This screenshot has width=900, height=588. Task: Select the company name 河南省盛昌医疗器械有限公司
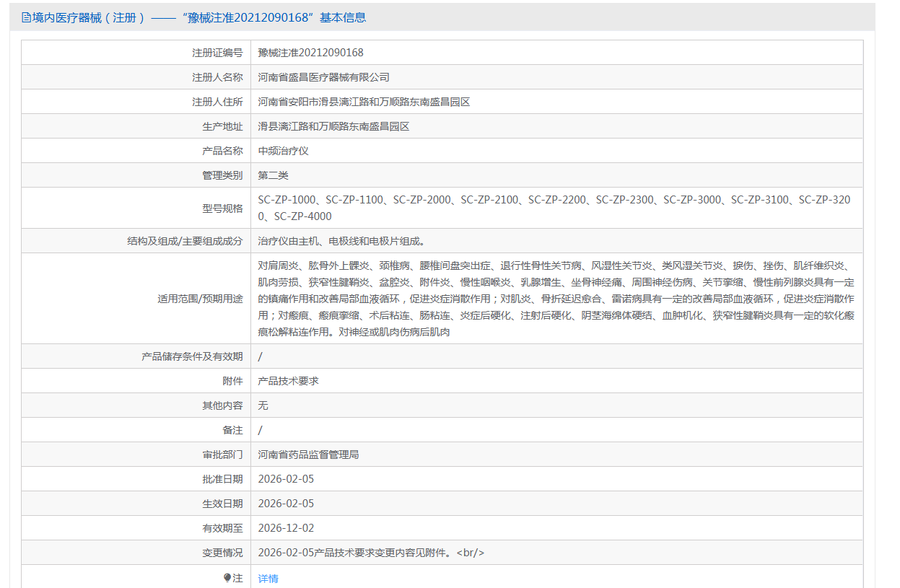click(324, 77)
